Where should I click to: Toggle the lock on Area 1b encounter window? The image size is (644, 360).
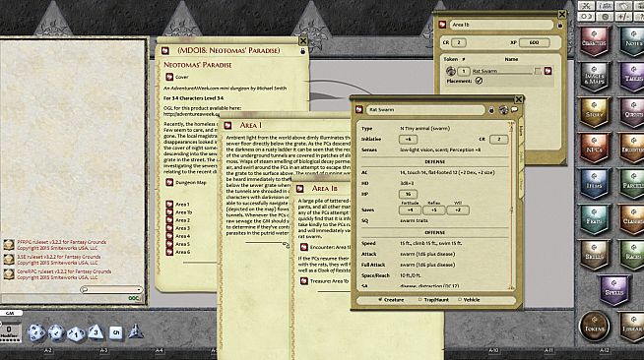tap(559, 25)
